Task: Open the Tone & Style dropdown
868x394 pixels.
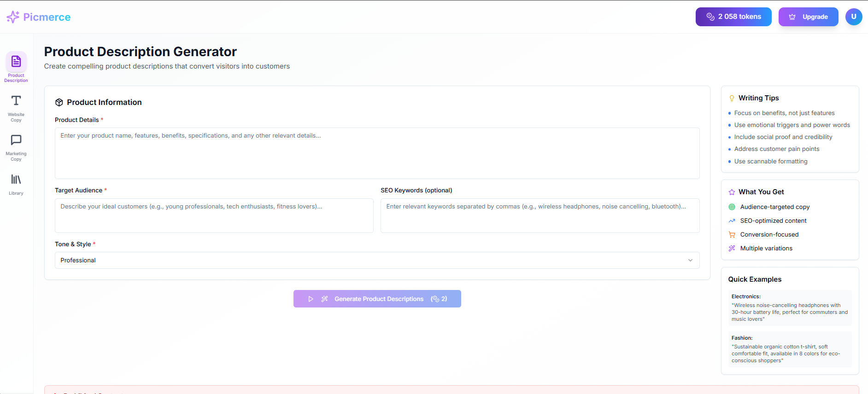Action: 377,261
